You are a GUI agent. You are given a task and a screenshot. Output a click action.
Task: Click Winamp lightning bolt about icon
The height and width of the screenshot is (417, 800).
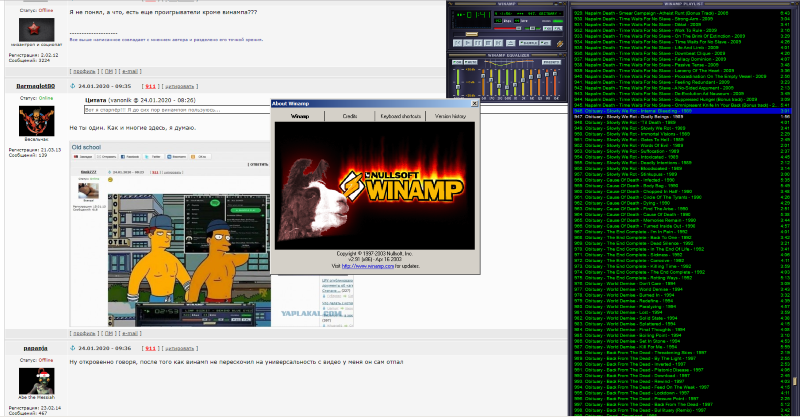pyautogui.click(x=560, y=44)
